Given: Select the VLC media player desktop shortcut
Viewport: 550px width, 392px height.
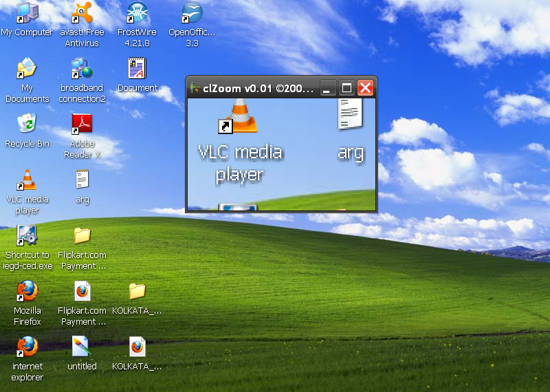Looking at the screenshot, I should coord(27,179).
